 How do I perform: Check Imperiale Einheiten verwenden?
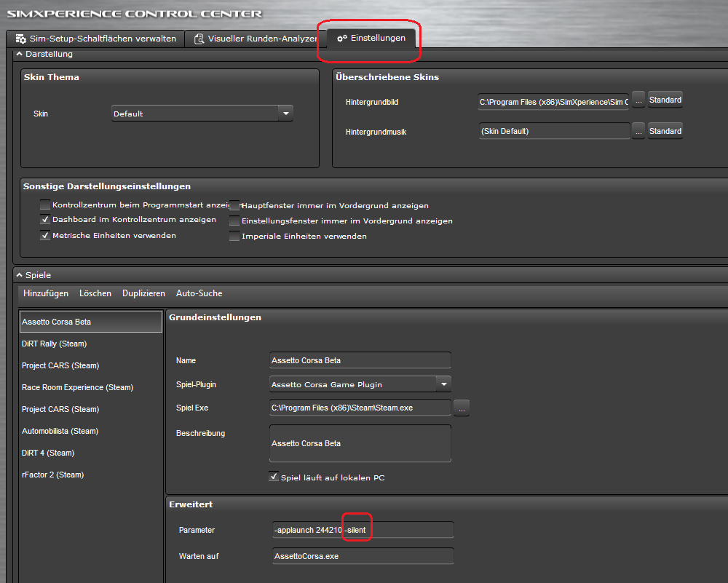(234, 236)
